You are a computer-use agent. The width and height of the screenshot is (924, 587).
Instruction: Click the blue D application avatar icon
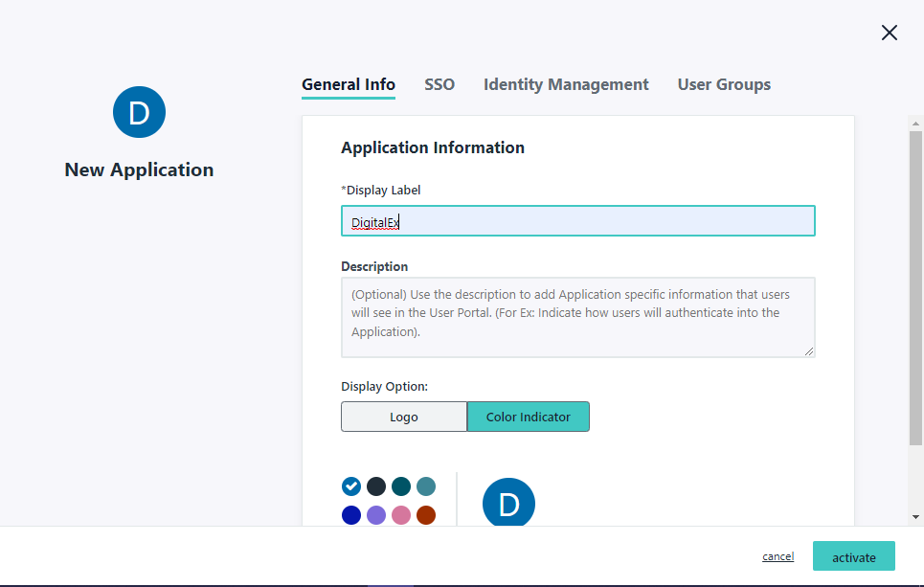139,112
